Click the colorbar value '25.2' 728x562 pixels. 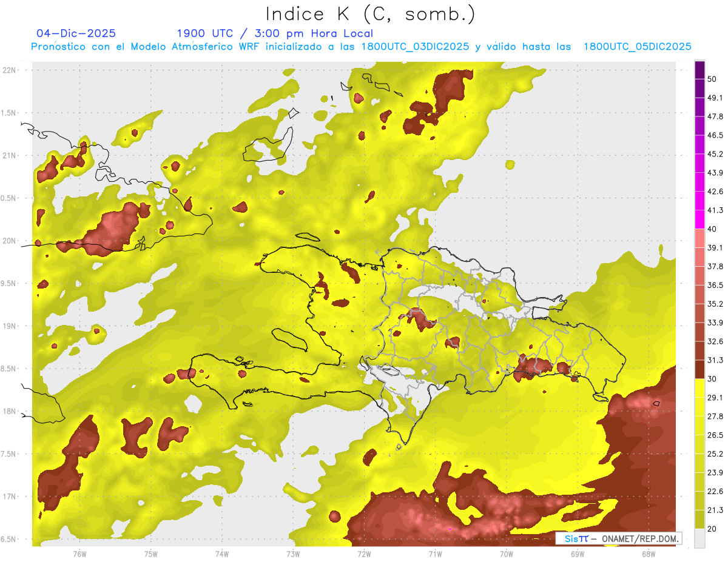click(x=715, y=453)
